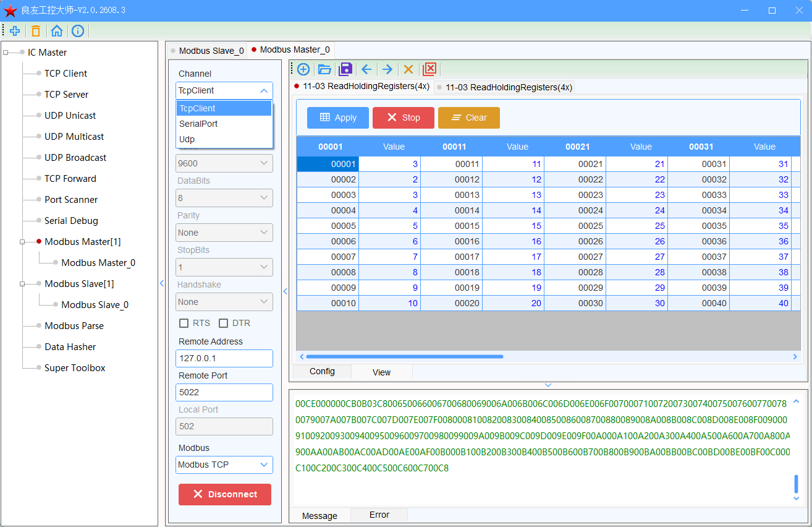The height and width of the screenshot is (527, 812).
Task: Enable the DTR checkbox
Action: (224, 323)
